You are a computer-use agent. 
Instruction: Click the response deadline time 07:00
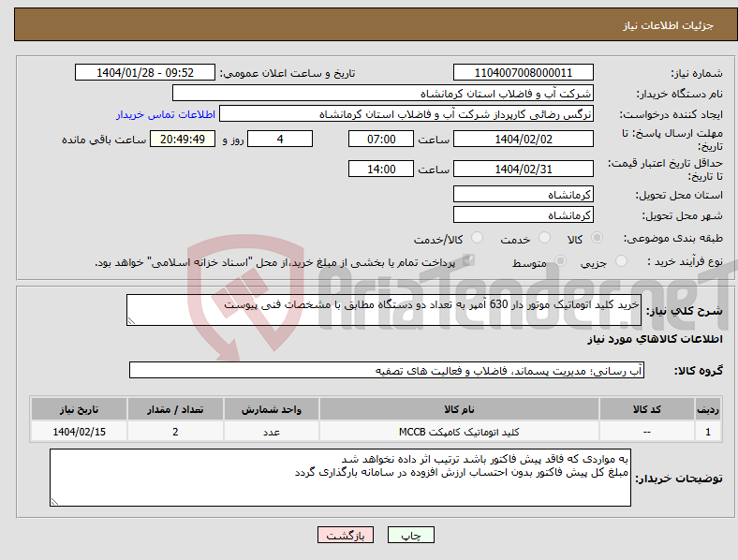(381, 139)
